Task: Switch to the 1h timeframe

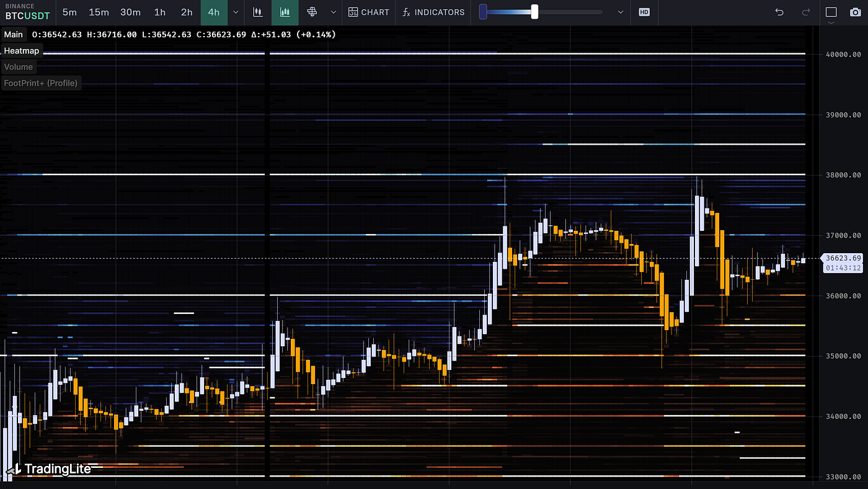Action: (160, 12)
